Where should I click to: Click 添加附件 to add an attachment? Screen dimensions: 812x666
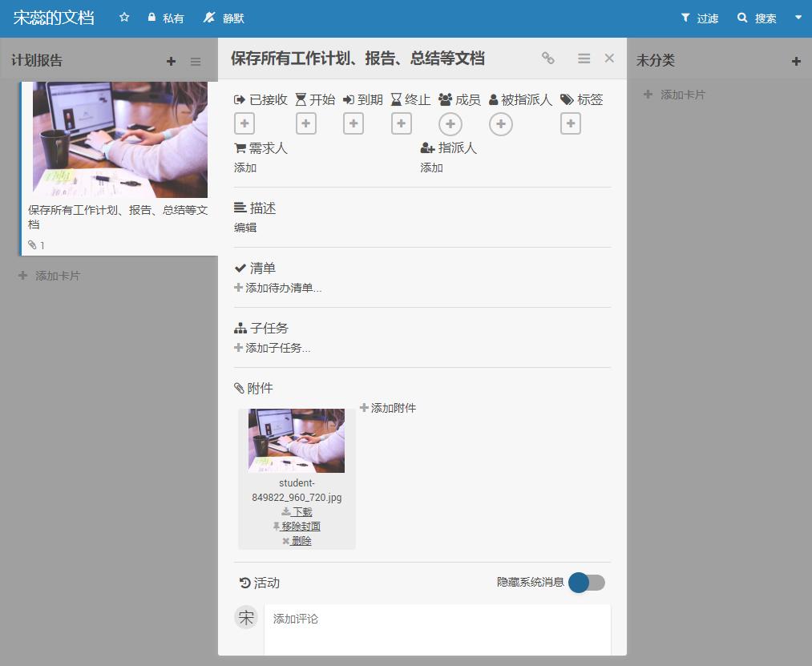click(388, 408)
